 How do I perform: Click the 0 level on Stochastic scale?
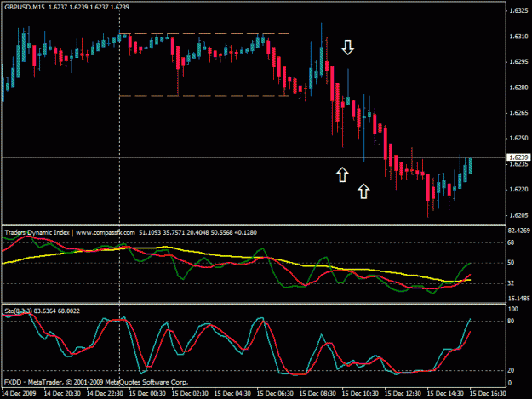point(510,383)
